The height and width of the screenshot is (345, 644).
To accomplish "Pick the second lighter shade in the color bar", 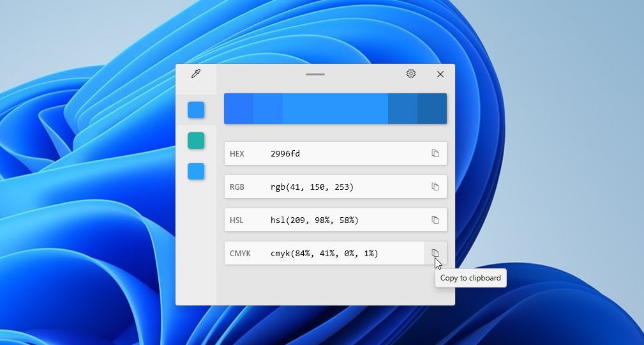I will coord(268,109).
